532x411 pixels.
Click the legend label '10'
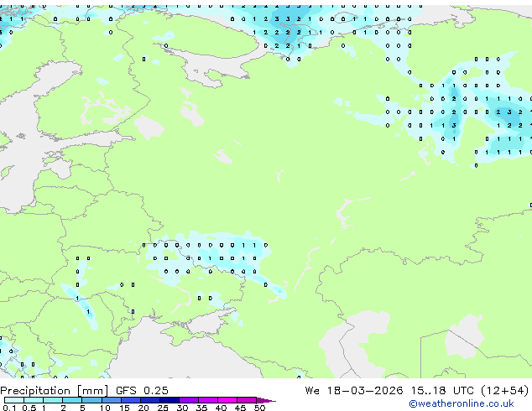[x=105, y=408]
